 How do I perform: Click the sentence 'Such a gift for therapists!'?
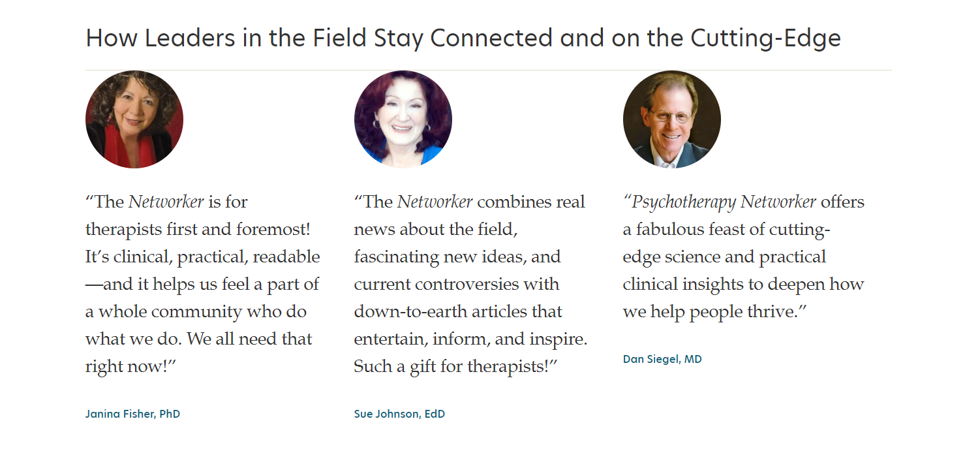point(456,367)
